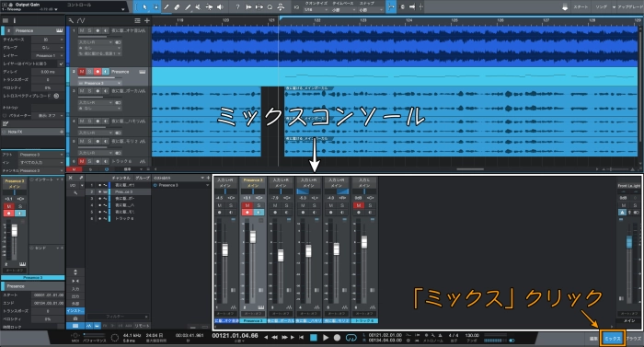Click the channel 2 mixer fader
Screen dimensions: 644x347
(253, 237)
